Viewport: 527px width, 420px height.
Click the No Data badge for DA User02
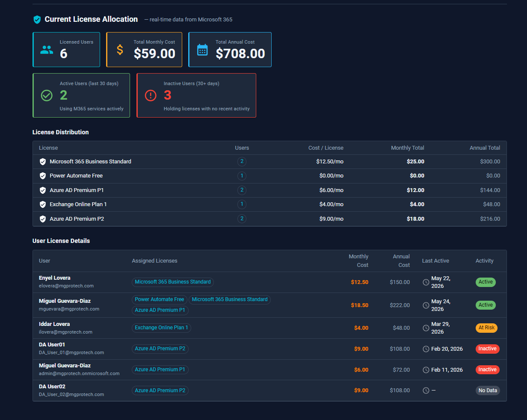tap(488, 390)
